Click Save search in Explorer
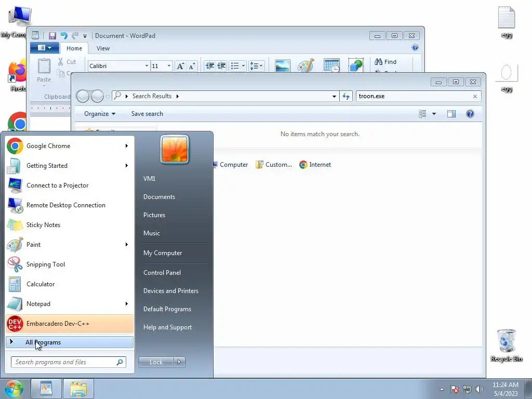Screen dimensions: 532x399 (x=147, y=114)
